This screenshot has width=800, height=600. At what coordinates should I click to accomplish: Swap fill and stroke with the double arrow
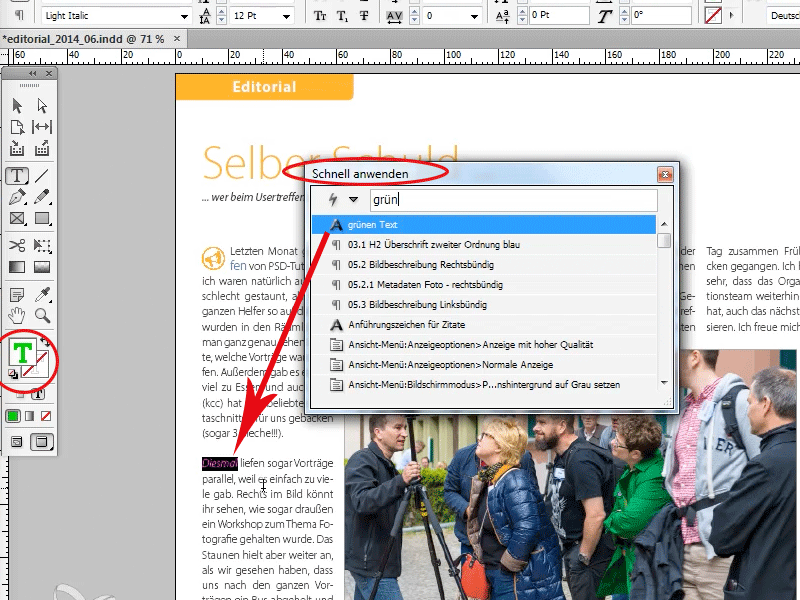45,342
